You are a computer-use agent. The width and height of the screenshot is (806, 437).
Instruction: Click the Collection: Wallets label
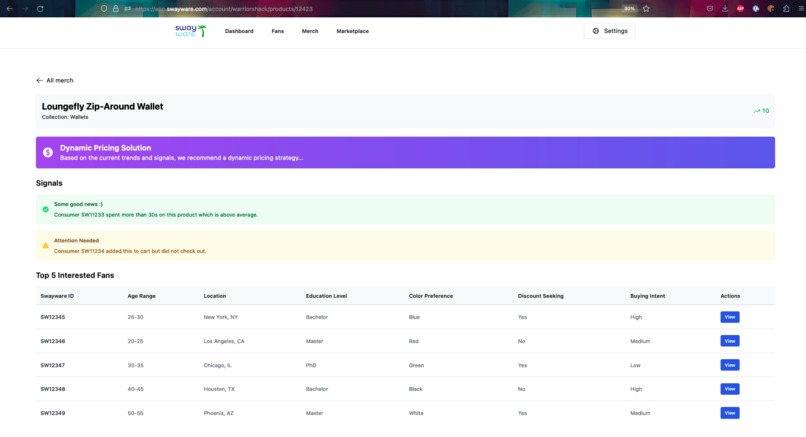pyautogui.click(x=65, y=117)
